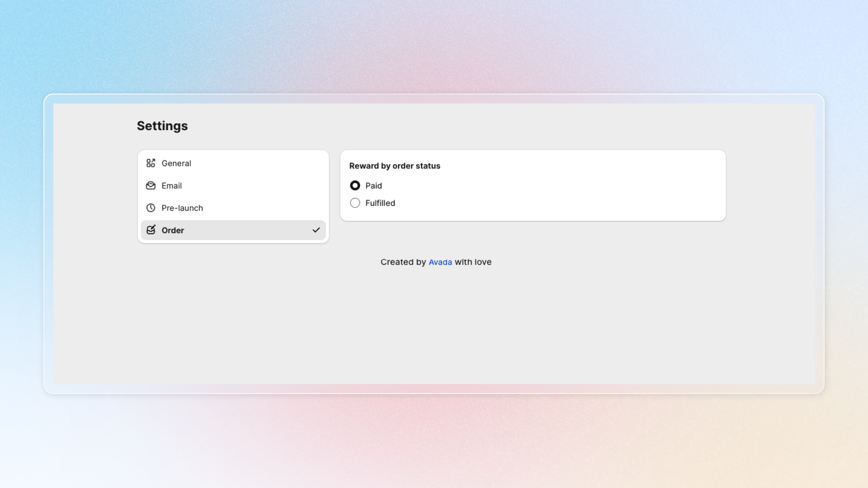This screenshot has width=868, height=488.
Task: Open the Avada link in footer
Action: pyautogui.click(x=440, y=262)
